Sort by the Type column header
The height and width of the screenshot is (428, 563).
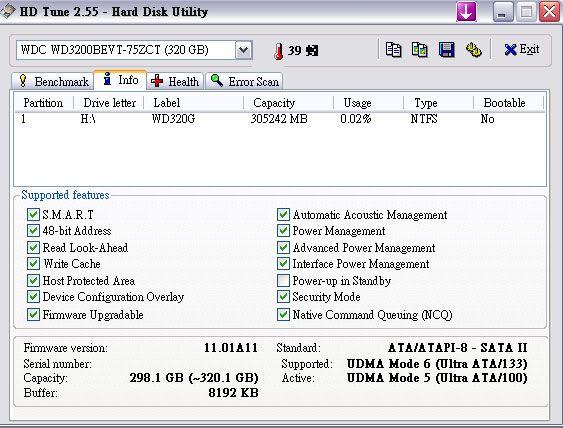438,103
